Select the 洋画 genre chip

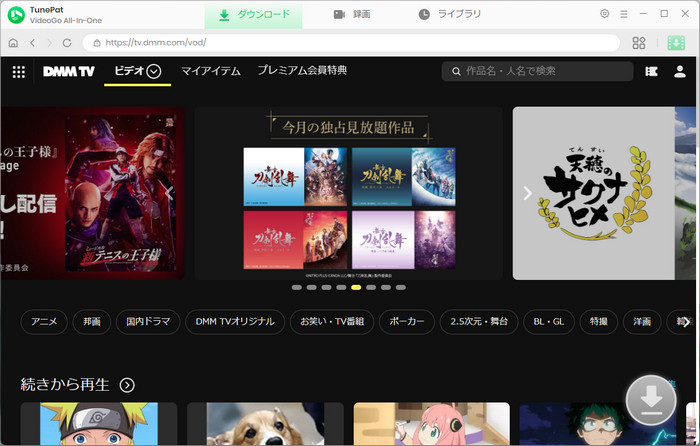(x=642, y=321)
